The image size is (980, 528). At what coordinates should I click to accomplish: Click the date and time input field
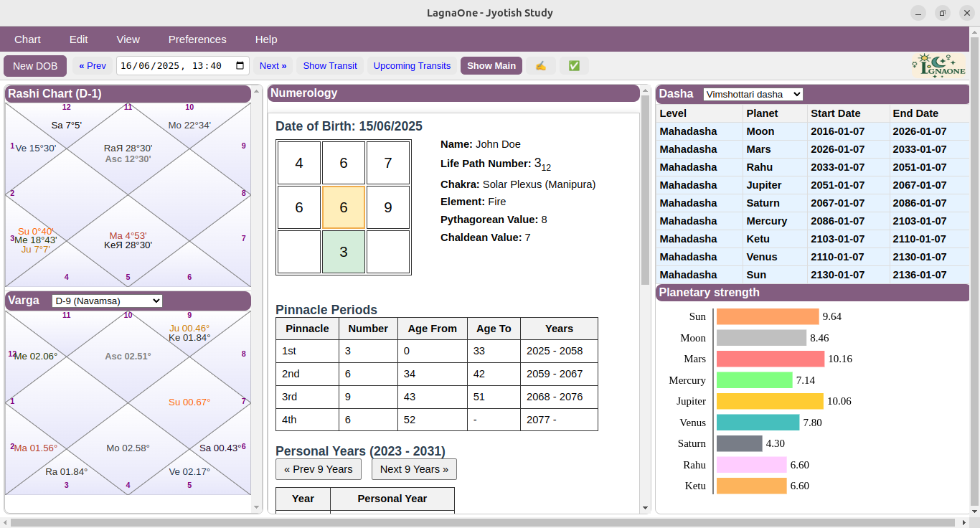pos(183,66)
